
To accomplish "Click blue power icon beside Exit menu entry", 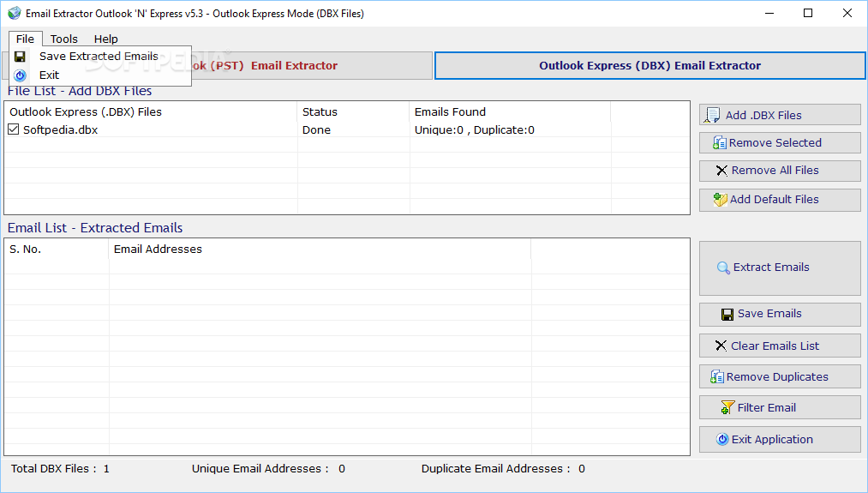I will click(20, 75).
